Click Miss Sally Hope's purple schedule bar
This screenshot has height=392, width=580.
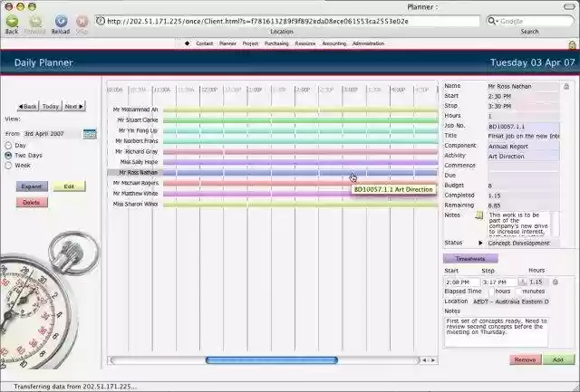pyautogui.click(x=300, y=162)
